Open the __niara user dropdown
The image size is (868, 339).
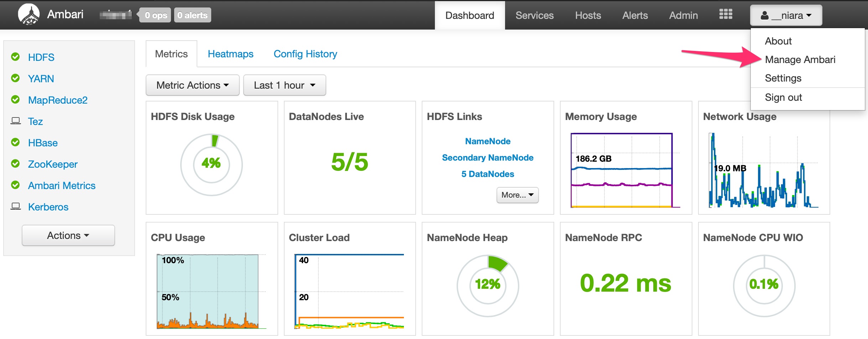tap(786, 15)
